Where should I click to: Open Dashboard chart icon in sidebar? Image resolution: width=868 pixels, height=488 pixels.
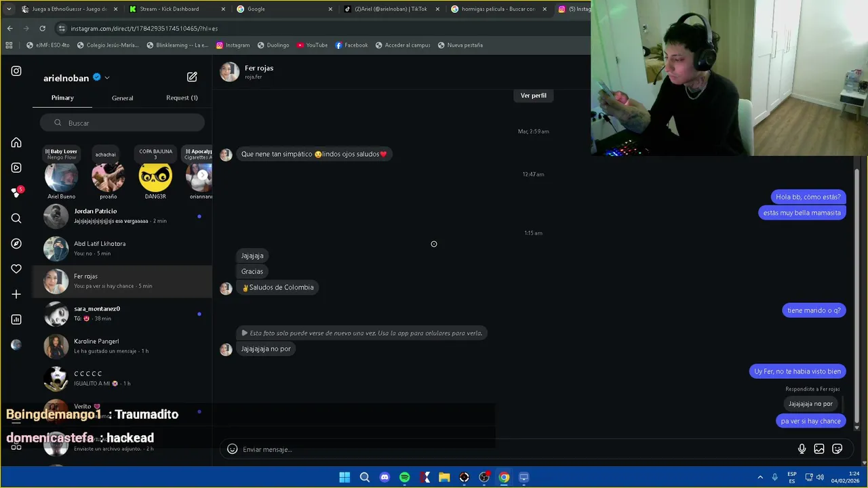click(x=16, y=319)
